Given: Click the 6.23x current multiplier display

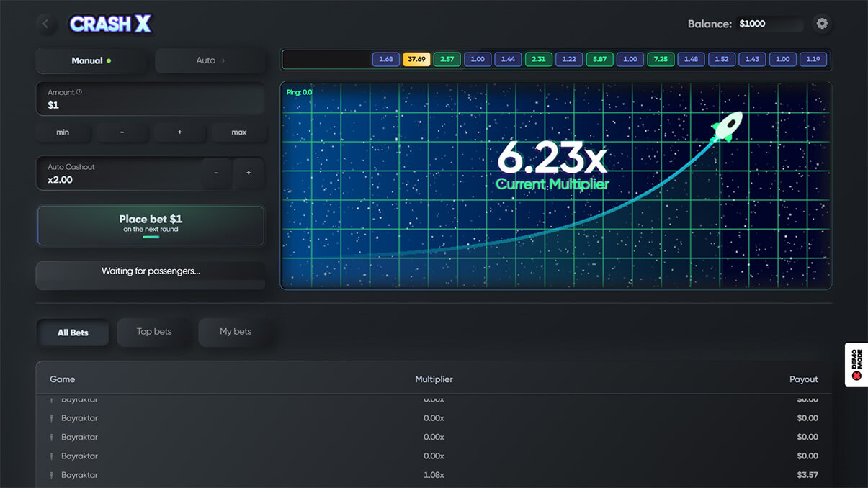Looking at the screenshot, I should pyautogui.click(x=552, y=158).
